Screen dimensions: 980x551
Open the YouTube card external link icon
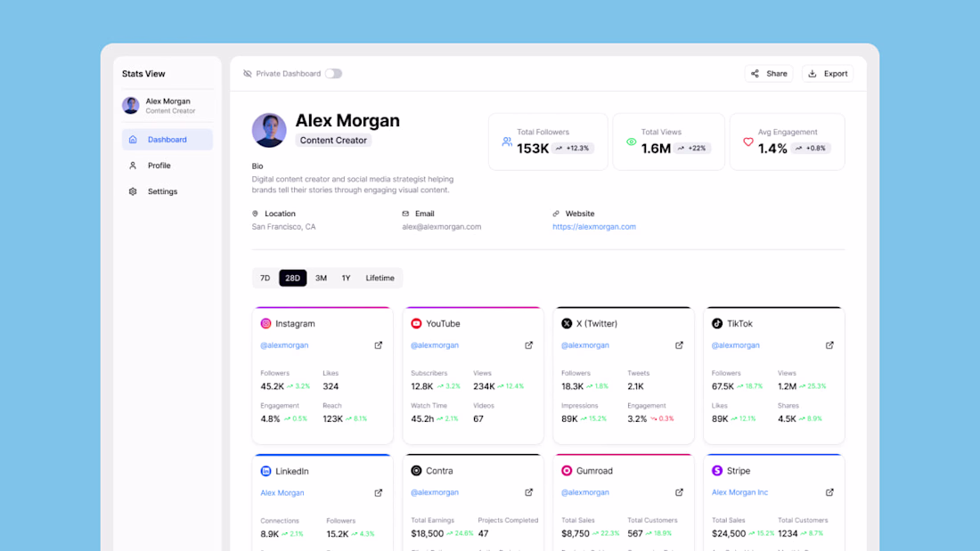[528, 345]
